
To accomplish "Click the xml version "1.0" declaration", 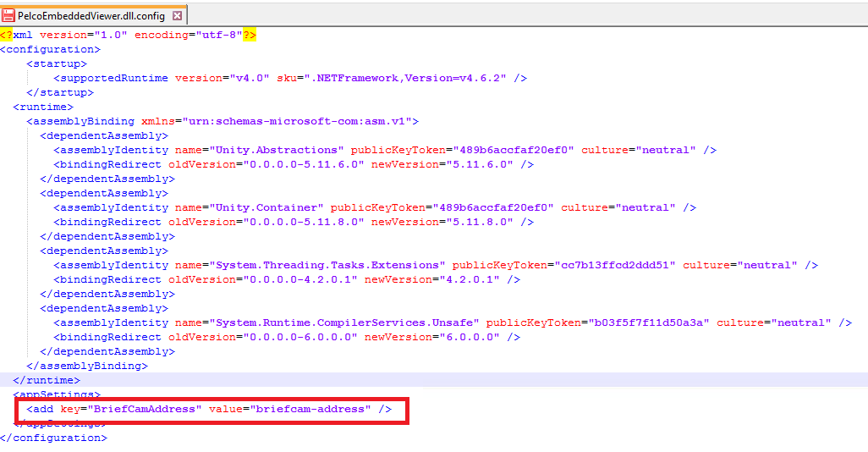I will tap(111, 35).
